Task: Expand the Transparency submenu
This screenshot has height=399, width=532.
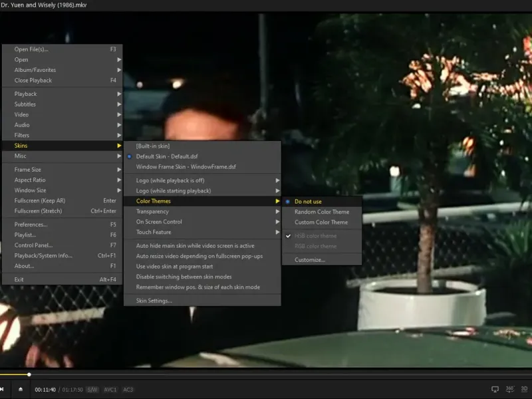Action: pyautogui.click(x=152, y=211)
